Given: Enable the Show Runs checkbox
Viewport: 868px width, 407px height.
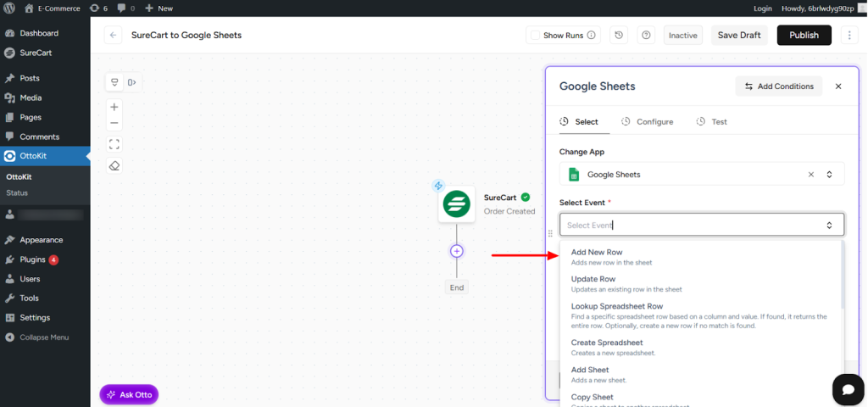Looking at the screenshot, I should coord(534,36).
